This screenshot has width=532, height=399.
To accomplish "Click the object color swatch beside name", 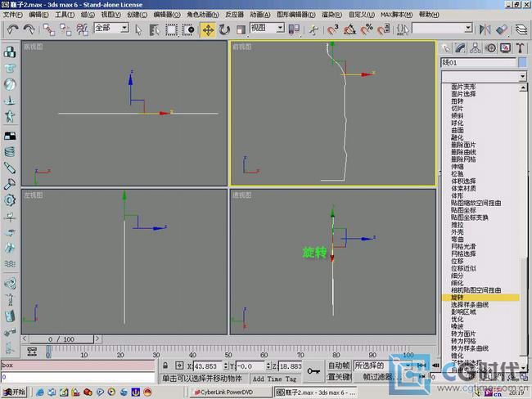I will tap(522, 62).
